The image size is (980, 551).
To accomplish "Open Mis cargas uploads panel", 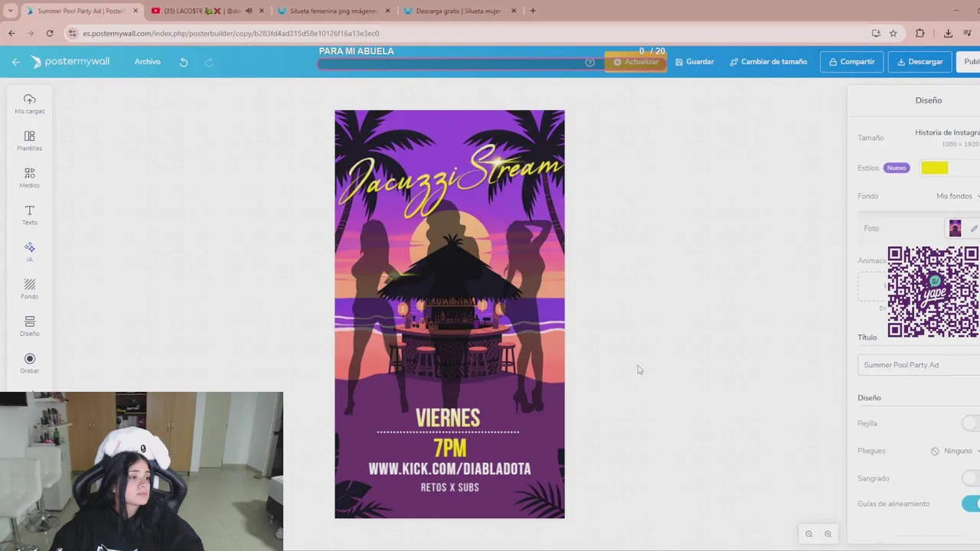I will (x=29, y=104).
